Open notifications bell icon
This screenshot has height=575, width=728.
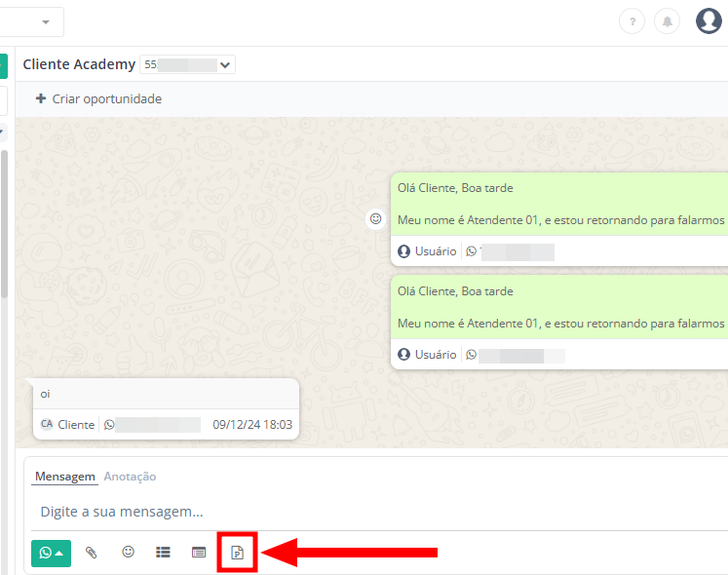tap(668, 21)
